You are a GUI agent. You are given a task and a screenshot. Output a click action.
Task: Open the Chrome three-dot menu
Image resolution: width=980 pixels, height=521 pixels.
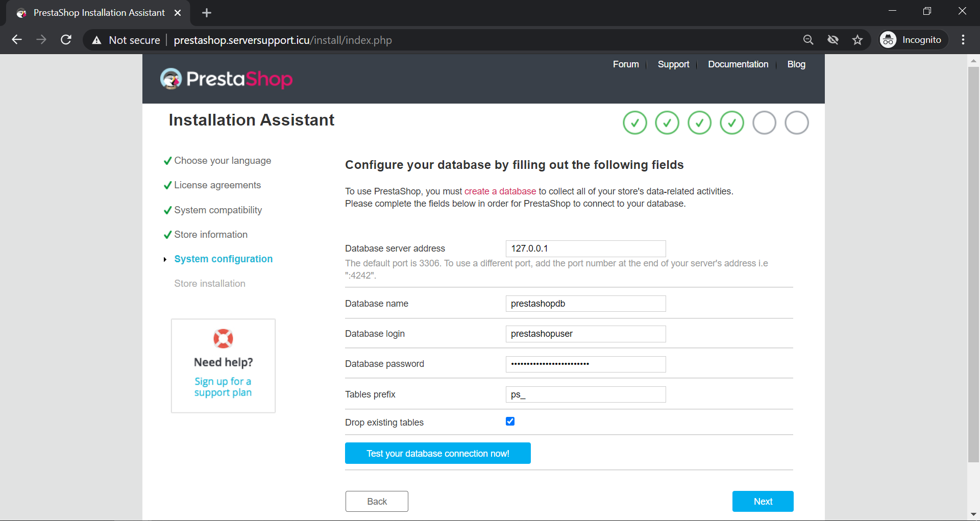click(x=963, y=40)
